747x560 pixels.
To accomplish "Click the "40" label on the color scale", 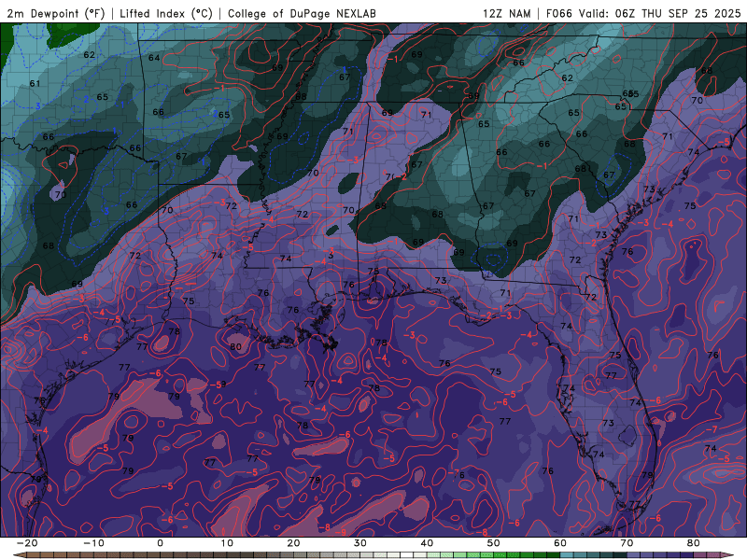I will point(427,543).
